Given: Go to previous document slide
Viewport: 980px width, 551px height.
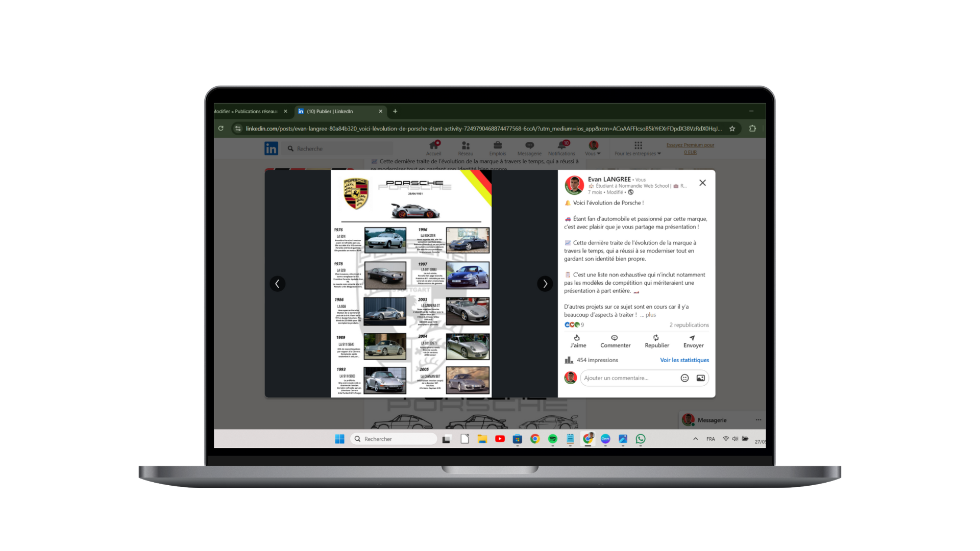Looking at the screenshot, I should (x=277, y=284).
